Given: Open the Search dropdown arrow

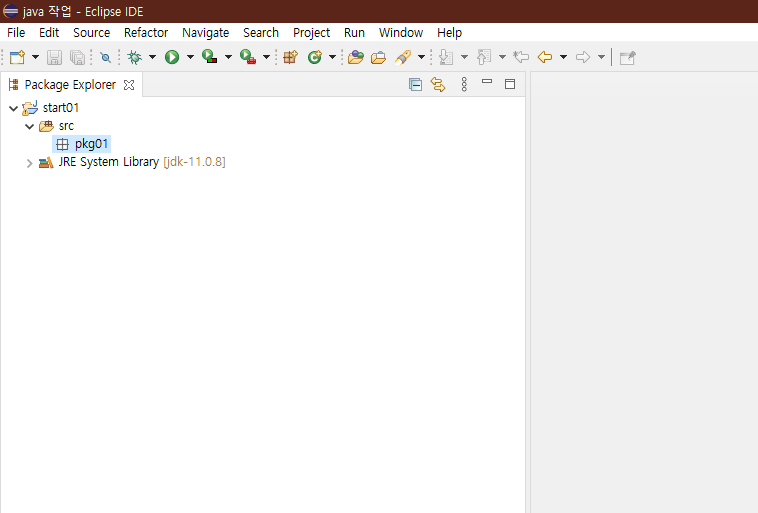Looking at the screenshot, I should [422, 57].
